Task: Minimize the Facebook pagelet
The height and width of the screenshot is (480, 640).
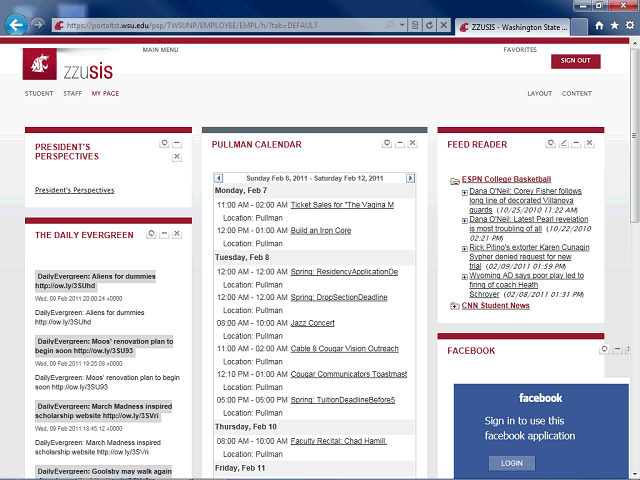Action: pos(618,349)
